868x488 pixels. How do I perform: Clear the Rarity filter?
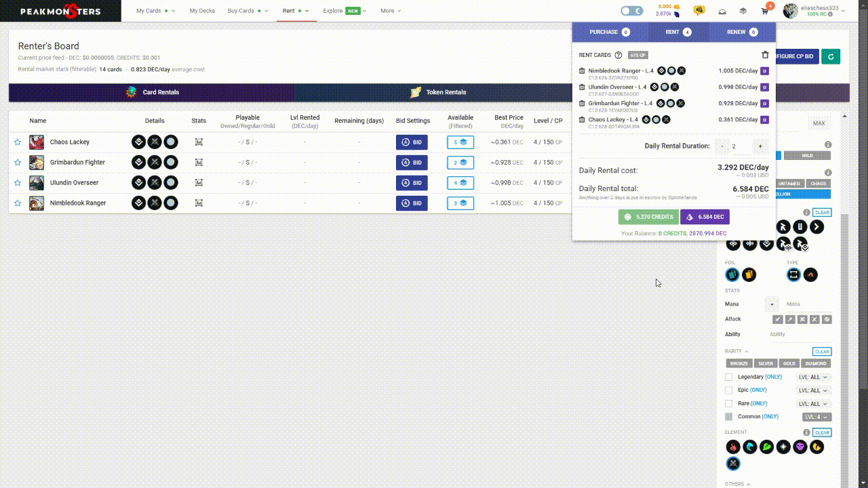tap(822, 352)
